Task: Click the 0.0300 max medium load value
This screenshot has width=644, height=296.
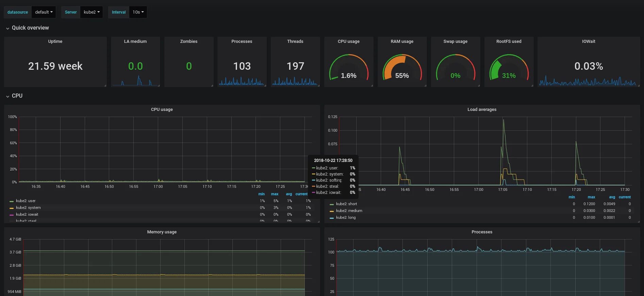Action: coord(589,211)
